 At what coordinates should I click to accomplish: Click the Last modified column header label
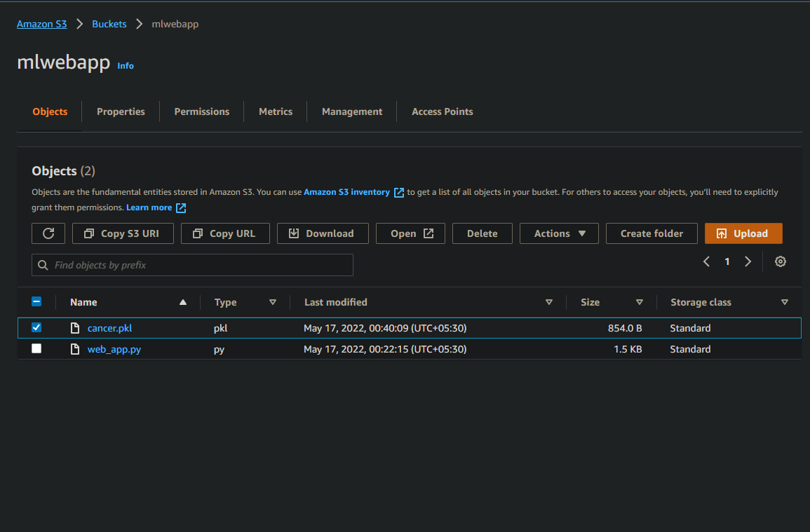(336, 302)
